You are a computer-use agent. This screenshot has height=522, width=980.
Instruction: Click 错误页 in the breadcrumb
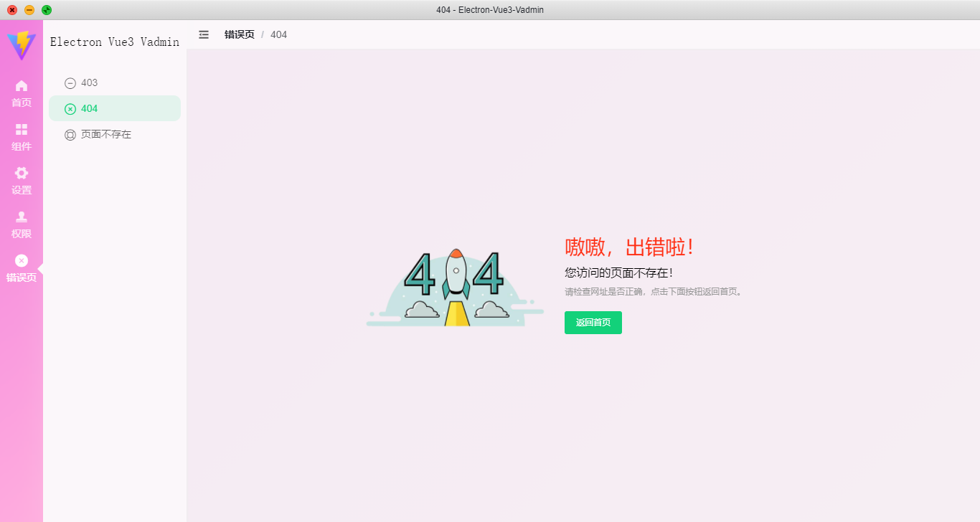(x=240, y=34)
